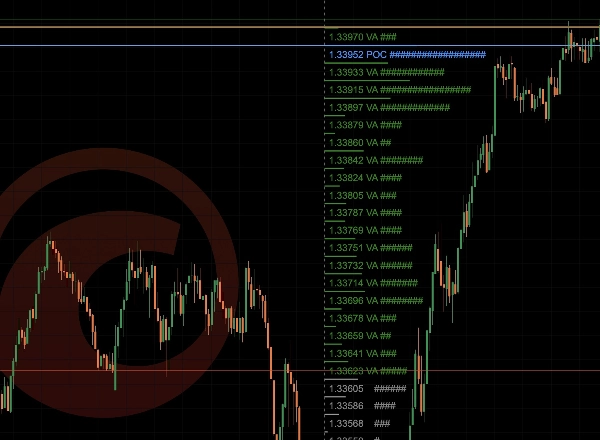Select the 1.33696 VA row
This screenshot has width=600, height=440.
[x=376, y=301]
